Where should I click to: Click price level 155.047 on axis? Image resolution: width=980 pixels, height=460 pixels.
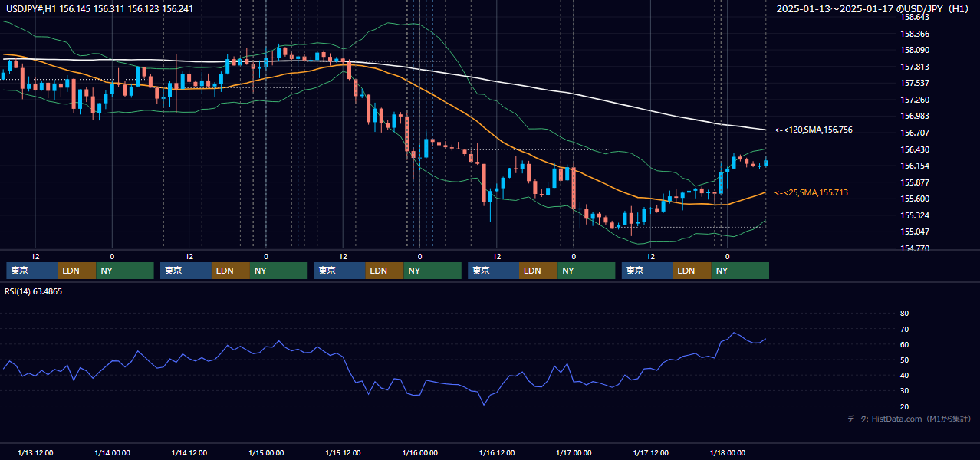[914, 232]
